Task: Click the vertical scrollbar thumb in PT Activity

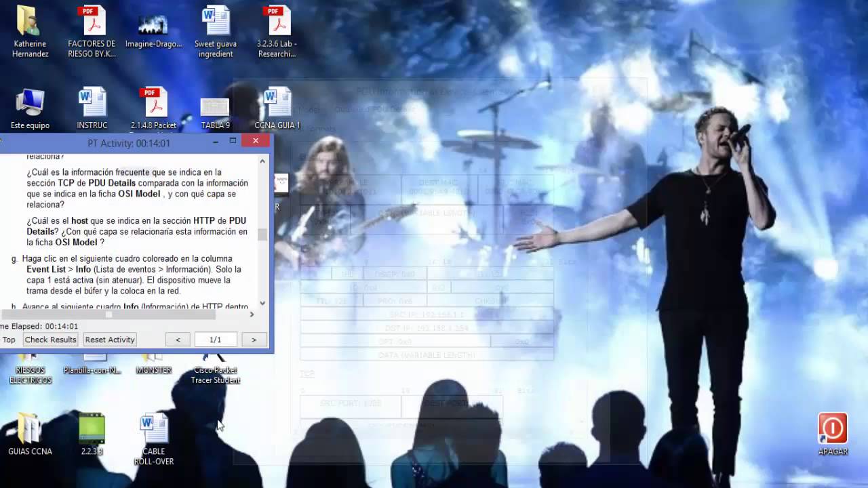Action: coord(262,235)
